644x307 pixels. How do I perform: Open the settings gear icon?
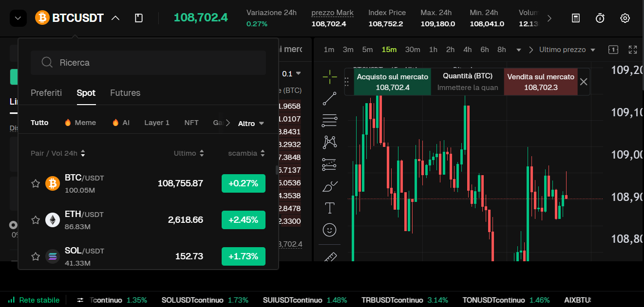[625, 18]
